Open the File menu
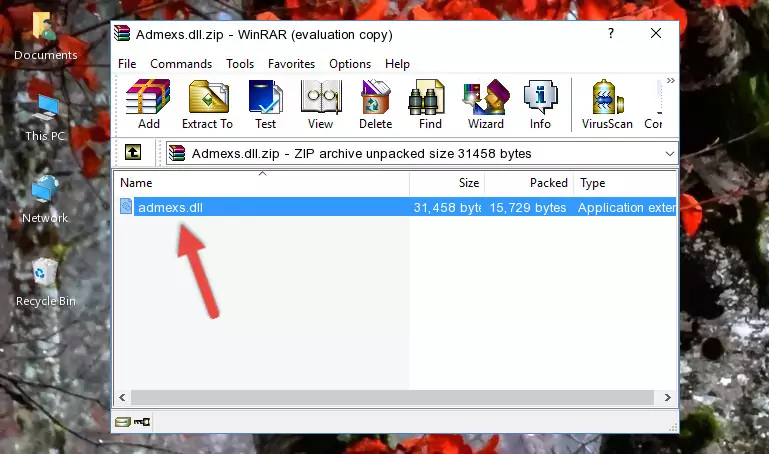Screen dimensions: 769x454 [x=127, y=64]
